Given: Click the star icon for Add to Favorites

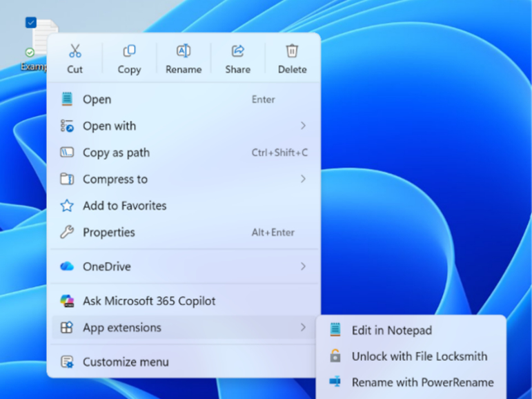Looking at the screenshot, I should pos(67,206).
